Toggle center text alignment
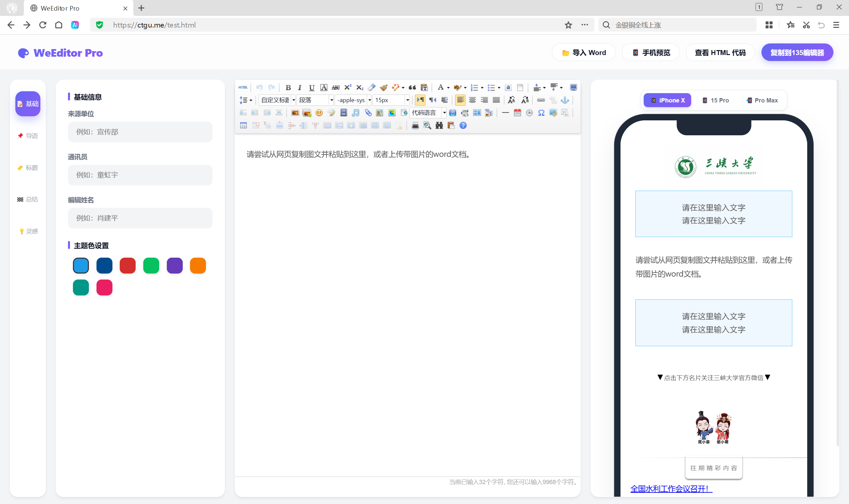 point(472,100)
